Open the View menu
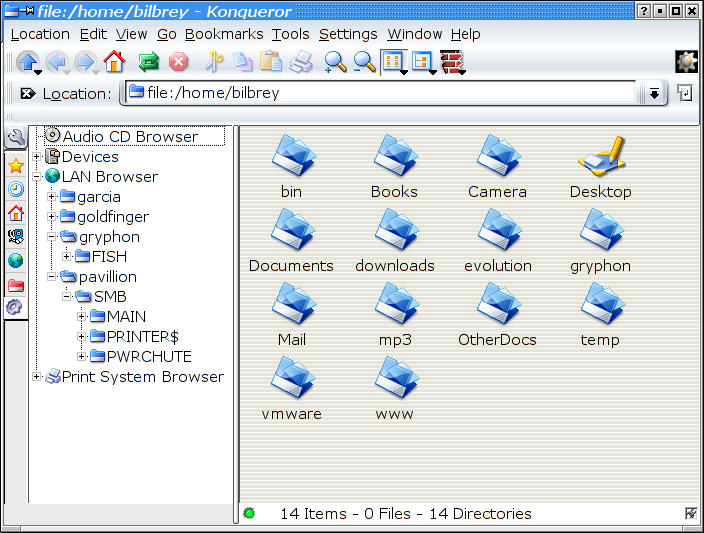The width and height of the screenshot is (704, 533). [131, 34]
